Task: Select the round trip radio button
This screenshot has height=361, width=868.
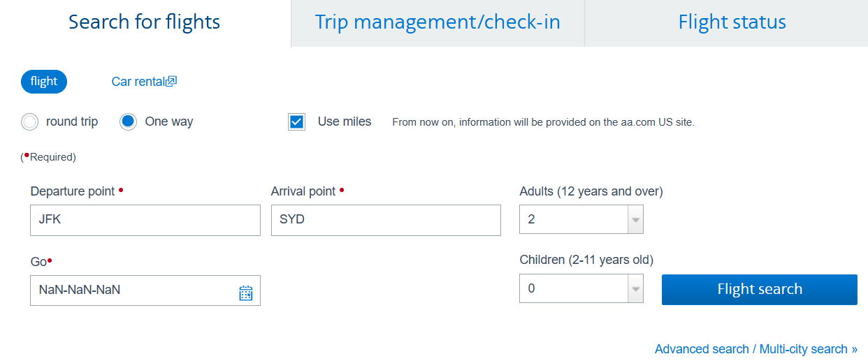Action: point(30,122)
